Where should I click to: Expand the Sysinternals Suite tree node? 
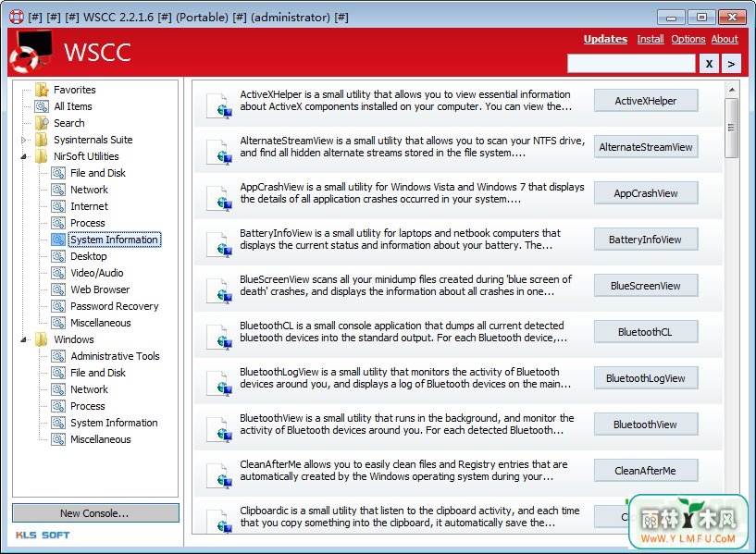(24, 141)
